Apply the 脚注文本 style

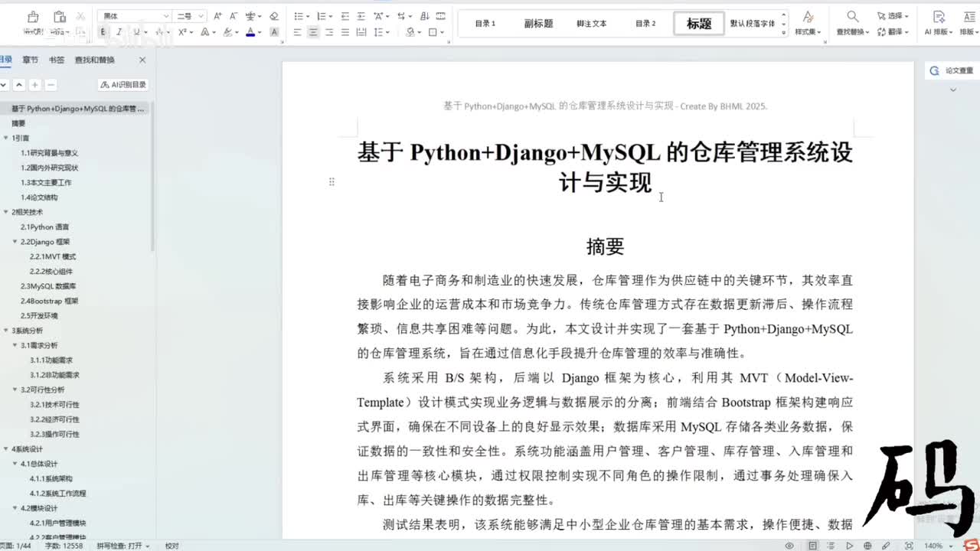click(591, 24)
